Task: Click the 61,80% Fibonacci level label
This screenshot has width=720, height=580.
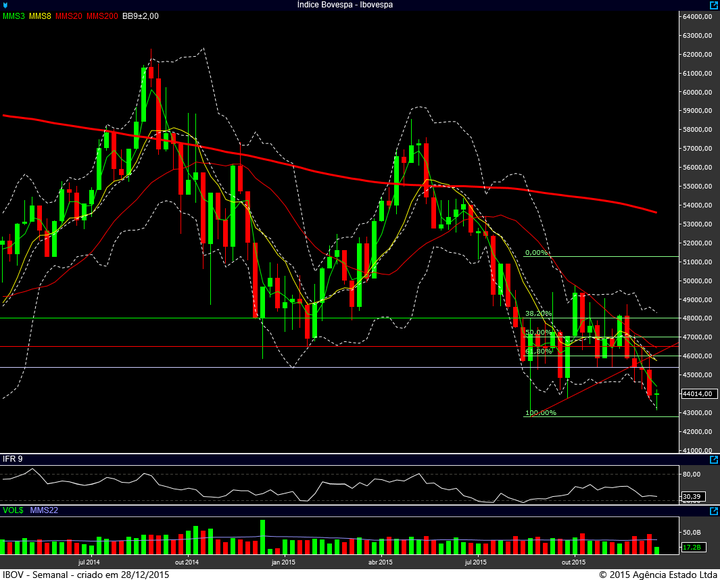Action: click(x=538, y=351)
